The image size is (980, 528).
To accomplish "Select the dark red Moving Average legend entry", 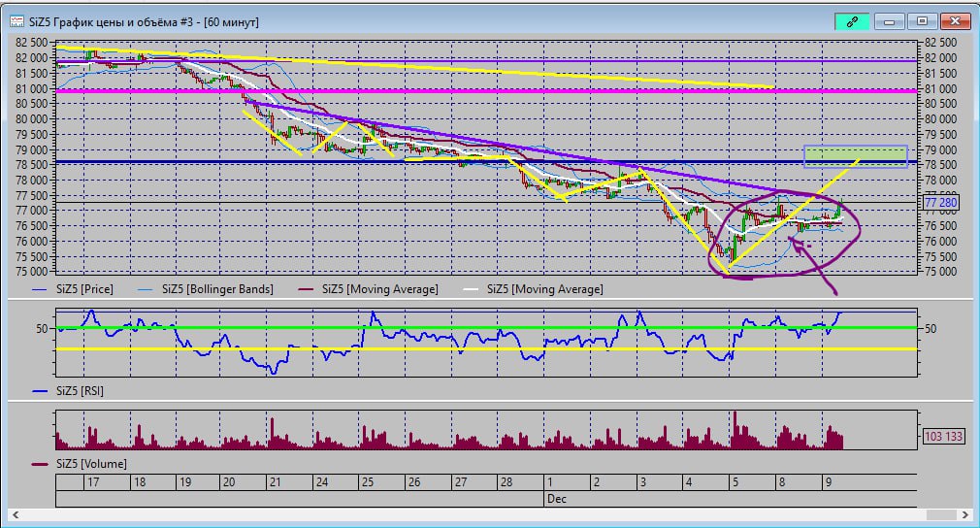I will pos(379,289).
